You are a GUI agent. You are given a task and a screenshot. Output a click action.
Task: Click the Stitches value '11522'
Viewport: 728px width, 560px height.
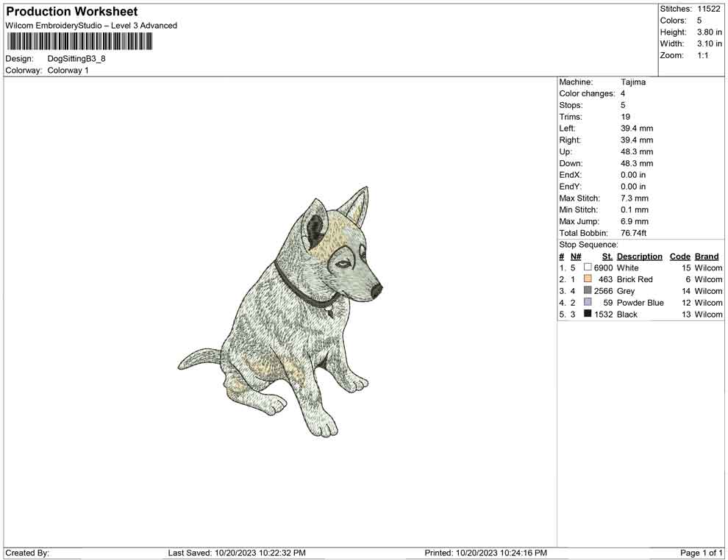coord(708,9)
